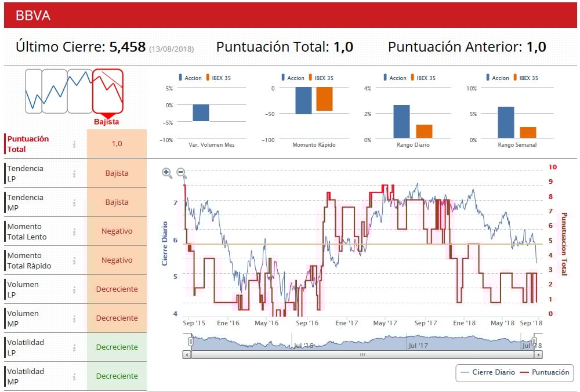Viewport: 580px width, 392px height.
Task: Toggle Accion series in Rango Diario chart
Action: tap(394, 78)
